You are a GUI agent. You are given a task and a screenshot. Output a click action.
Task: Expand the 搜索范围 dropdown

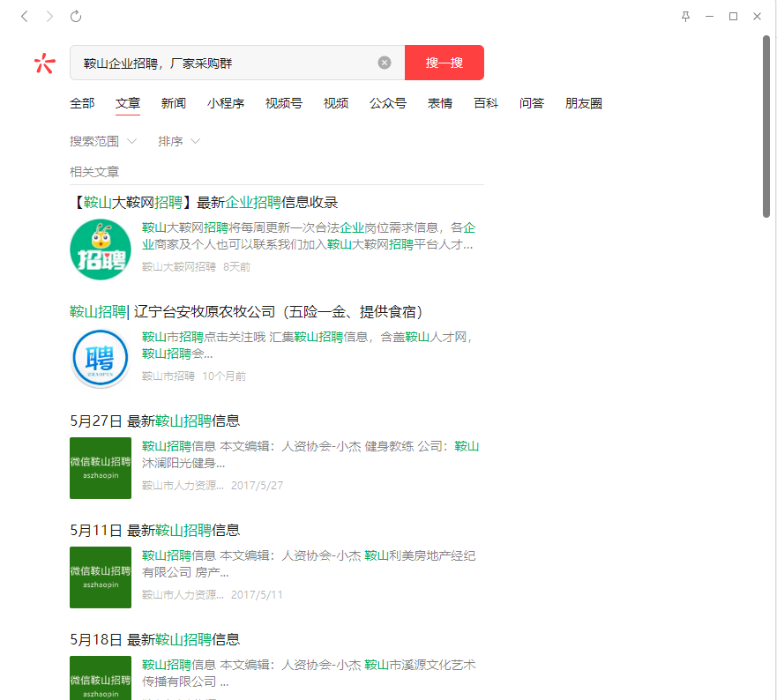103,141
